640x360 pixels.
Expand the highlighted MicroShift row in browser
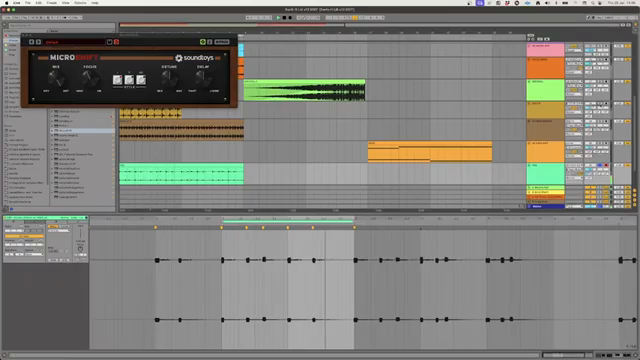coord(52,131)
